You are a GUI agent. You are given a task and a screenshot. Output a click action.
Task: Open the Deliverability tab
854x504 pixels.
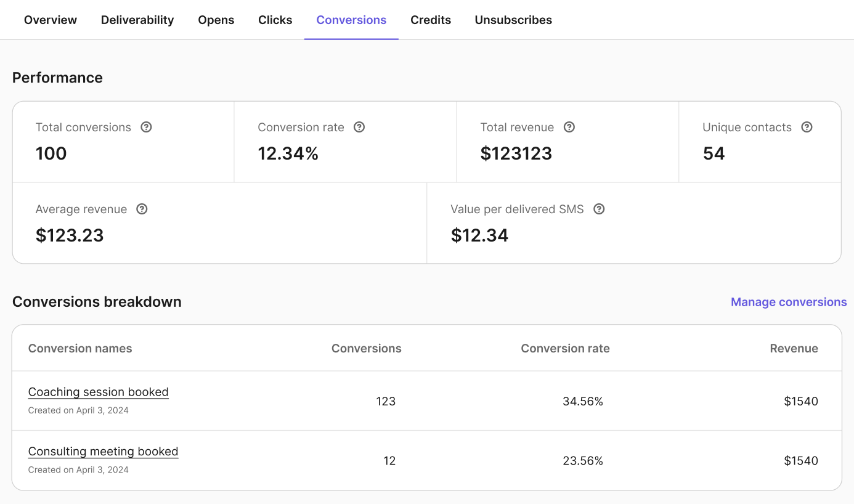pyautogui.click(x=137, y=19)
